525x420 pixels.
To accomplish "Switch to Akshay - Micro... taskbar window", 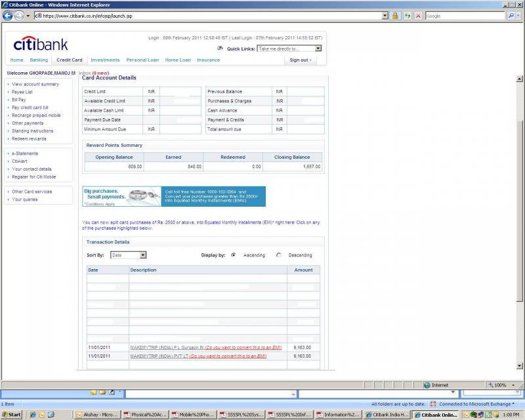I will pyautogui.click(x=96, y=415).
